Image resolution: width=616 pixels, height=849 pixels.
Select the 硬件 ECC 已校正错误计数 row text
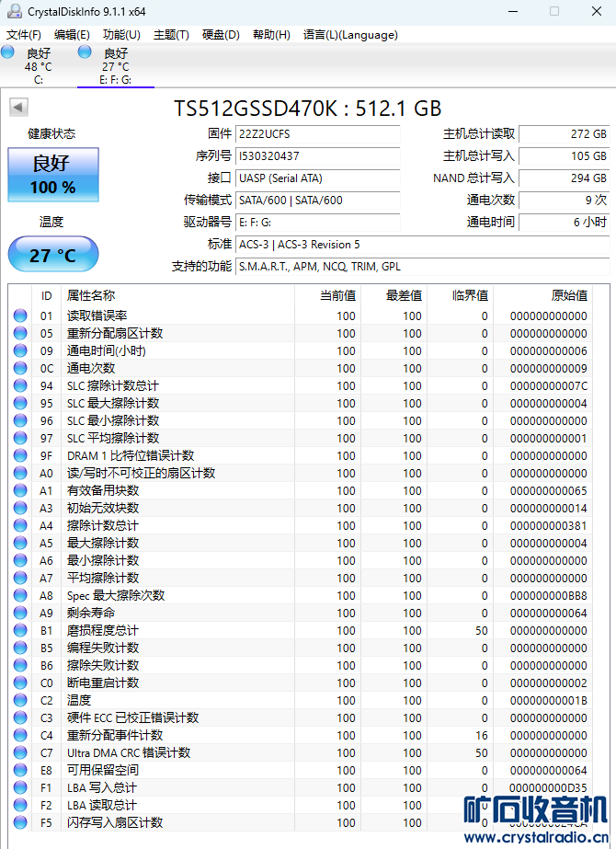132,718
